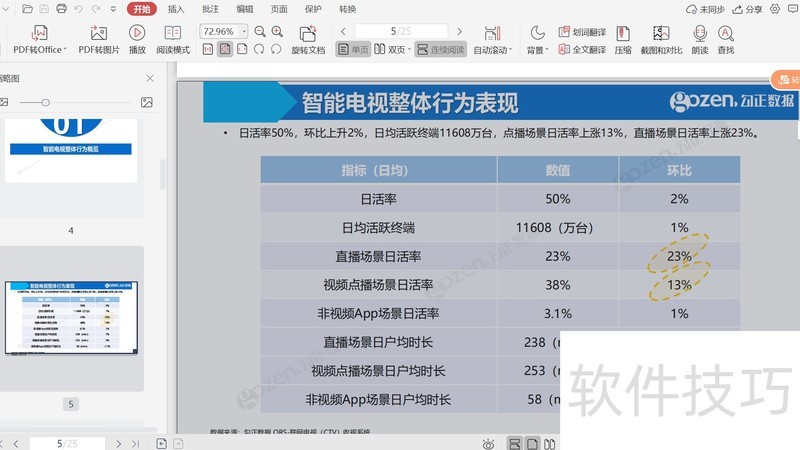
Task: Rotate view counterclockwise icon
Action: (x=276, y=49)
